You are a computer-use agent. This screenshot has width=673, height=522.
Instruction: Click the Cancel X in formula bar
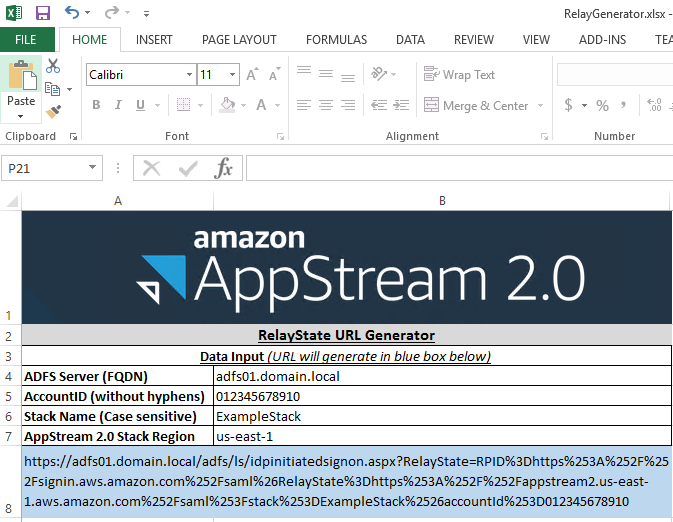[x=151, y=168]
